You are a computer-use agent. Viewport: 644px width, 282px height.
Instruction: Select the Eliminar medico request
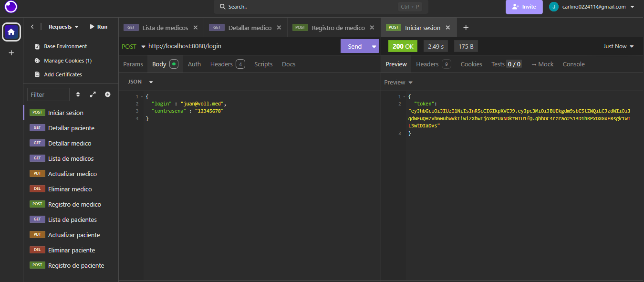tap(71, 189)
